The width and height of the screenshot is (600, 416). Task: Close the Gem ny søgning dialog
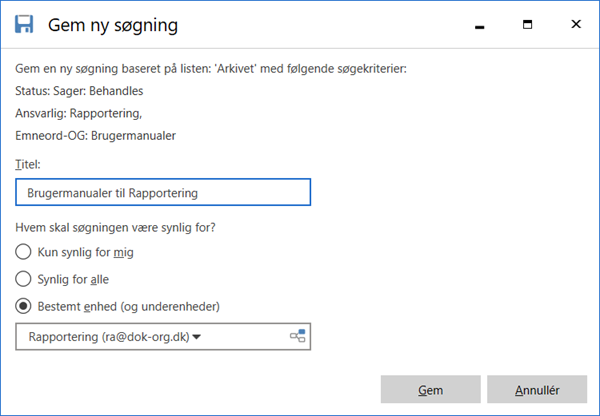pyautogui.click(x=576, y=24)
